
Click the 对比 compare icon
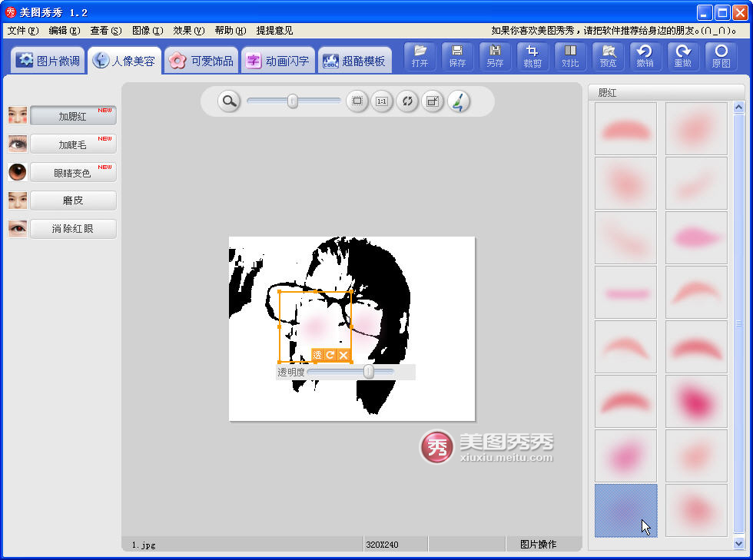point(570,56)
